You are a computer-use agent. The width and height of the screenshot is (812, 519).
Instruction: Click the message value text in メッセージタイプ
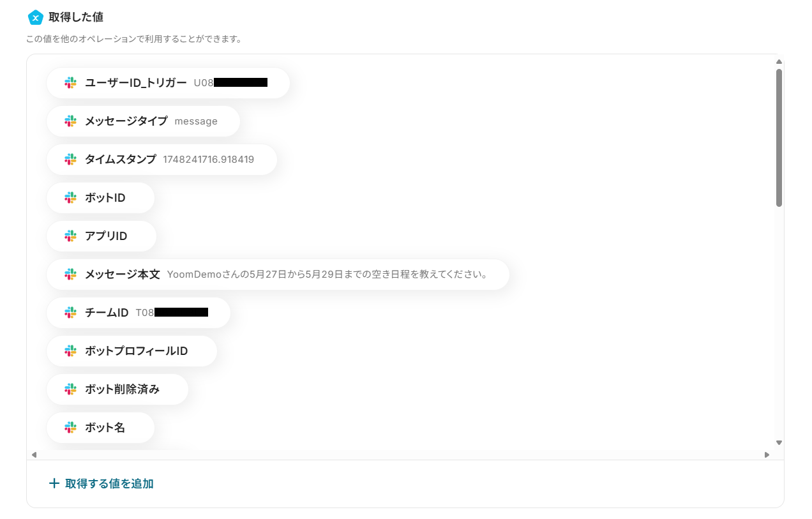[196, 121]
